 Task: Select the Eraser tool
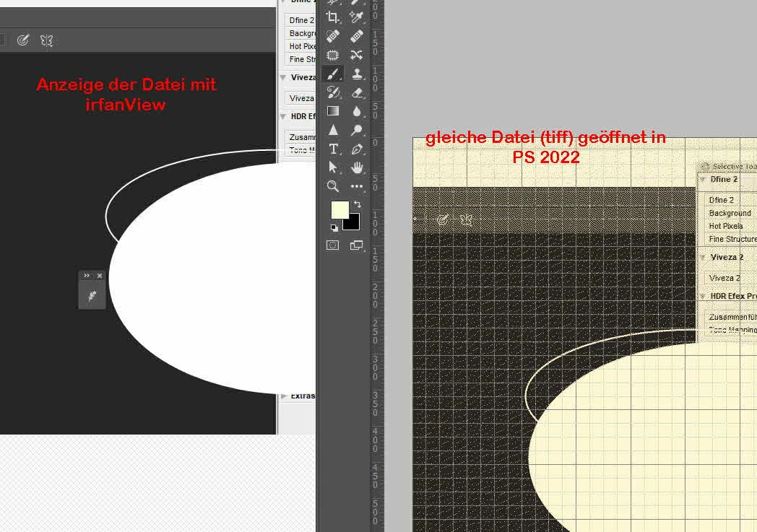click(357, 92)
